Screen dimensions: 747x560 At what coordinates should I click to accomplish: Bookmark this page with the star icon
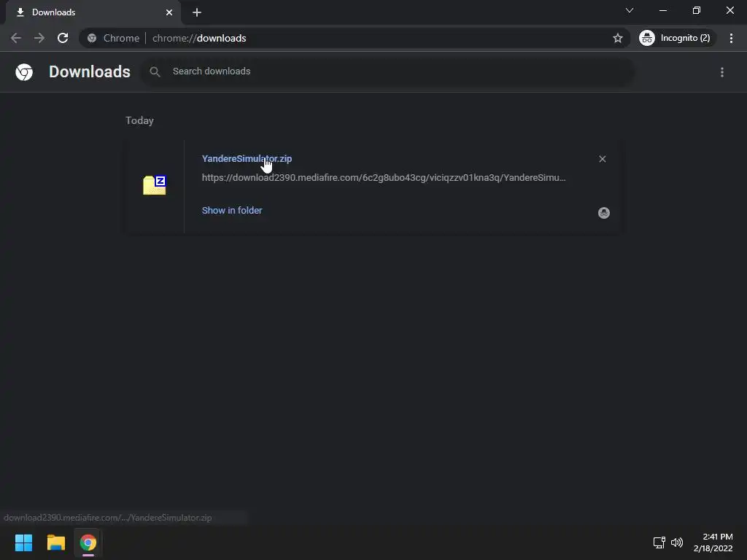(x=617, y=38)
